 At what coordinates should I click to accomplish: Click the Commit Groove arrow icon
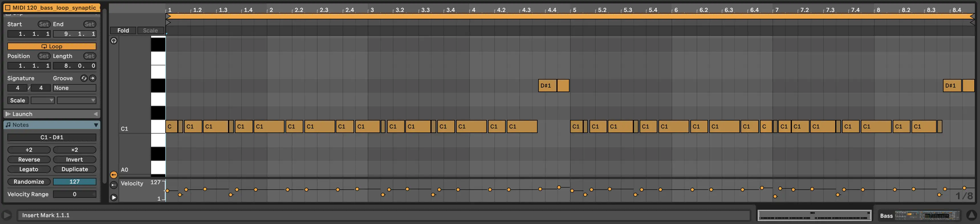click(92, 78)
